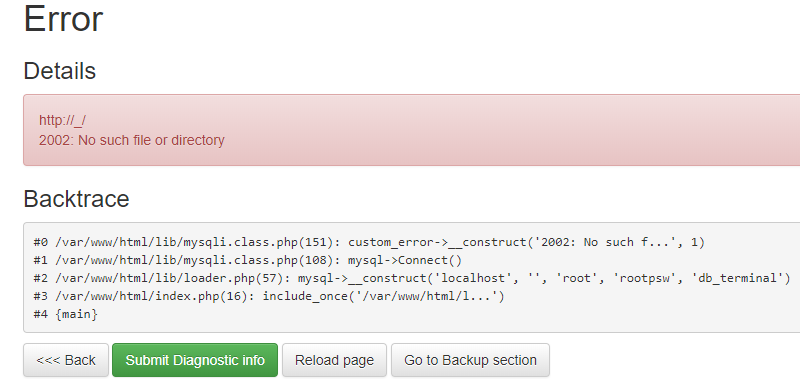Reload page using the button

pos(334,360)
